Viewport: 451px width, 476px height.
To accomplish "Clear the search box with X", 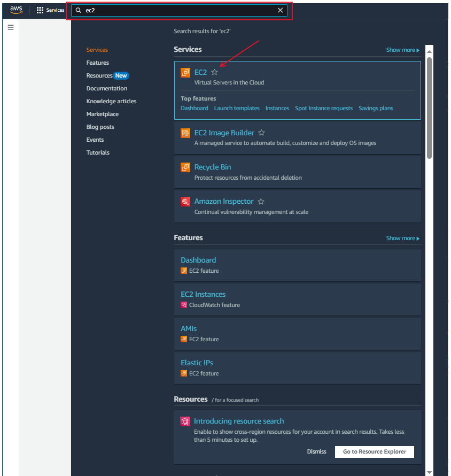I will [280, 10].
